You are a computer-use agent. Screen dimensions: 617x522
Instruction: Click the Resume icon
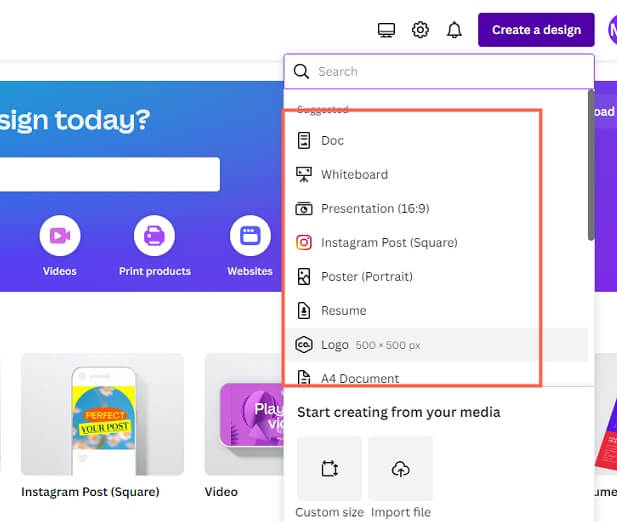[x=303, y=310]
